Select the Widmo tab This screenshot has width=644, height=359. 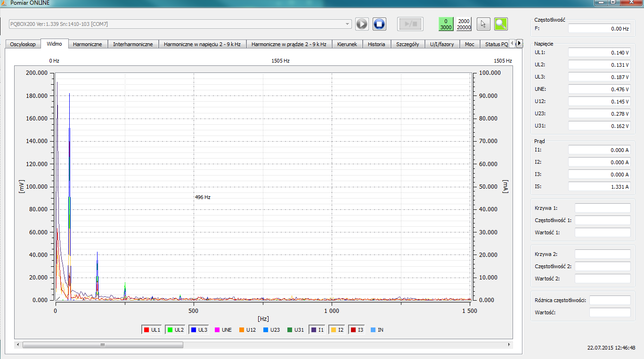[x=55, y=44]
